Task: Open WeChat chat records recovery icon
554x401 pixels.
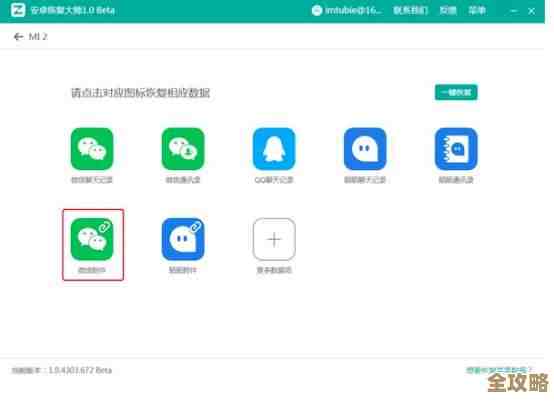Action: [x=92, y=149]
